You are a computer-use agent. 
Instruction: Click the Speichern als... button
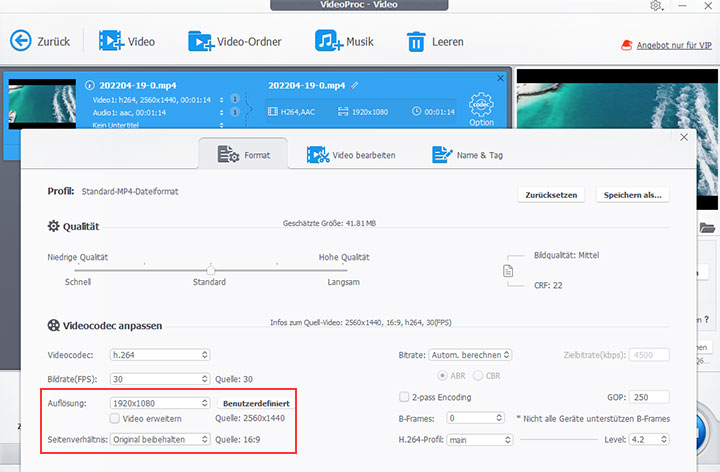tap(632, 194)
